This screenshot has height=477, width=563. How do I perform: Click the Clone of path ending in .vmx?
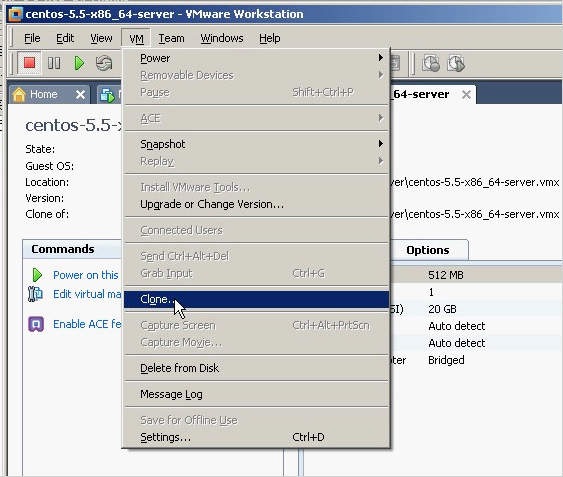(x=475, y=214)
